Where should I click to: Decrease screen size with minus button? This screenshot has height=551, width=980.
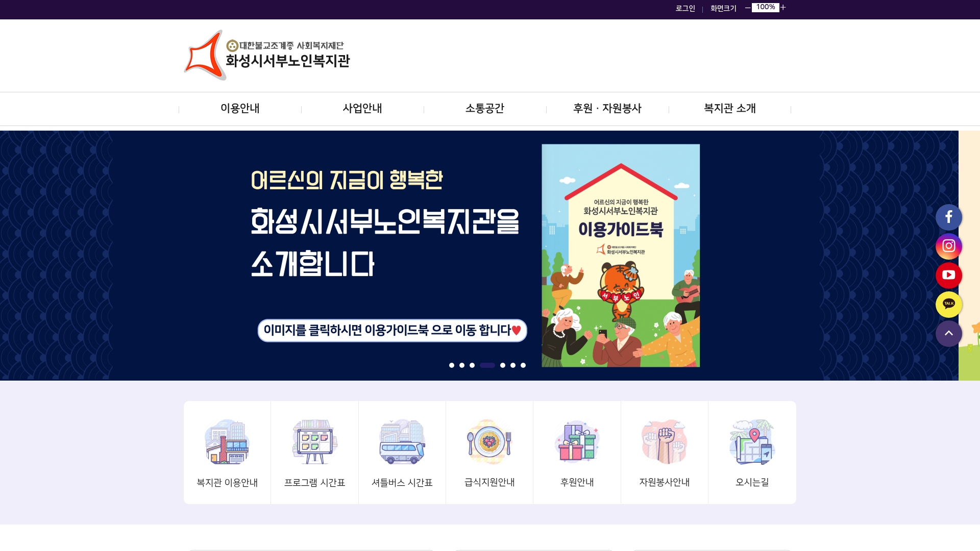[x=748, y=8]
